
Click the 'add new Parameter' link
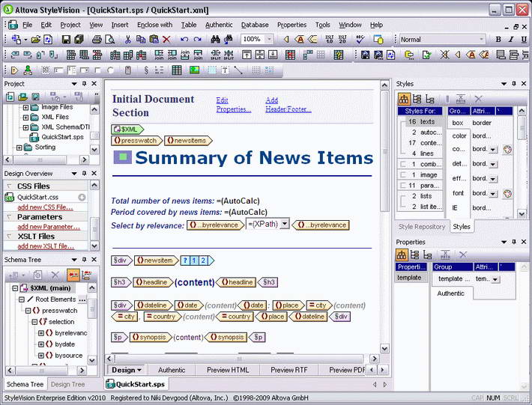(49, 227)
